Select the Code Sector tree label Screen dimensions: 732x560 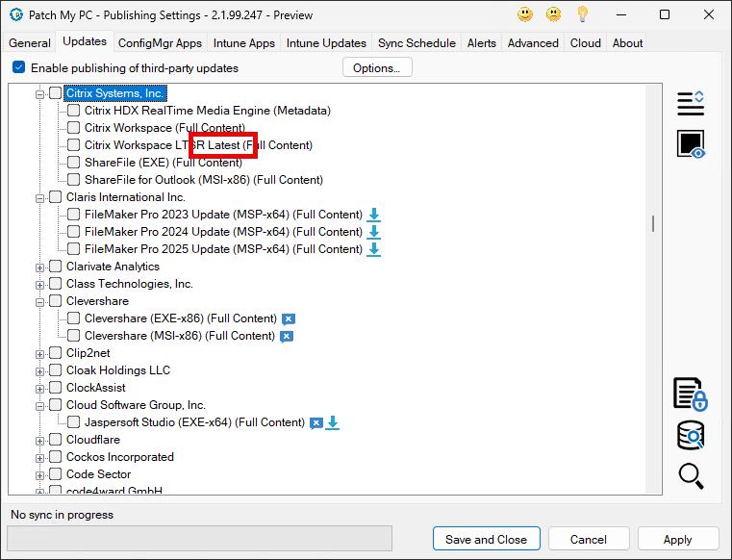(x=98, y=474)
